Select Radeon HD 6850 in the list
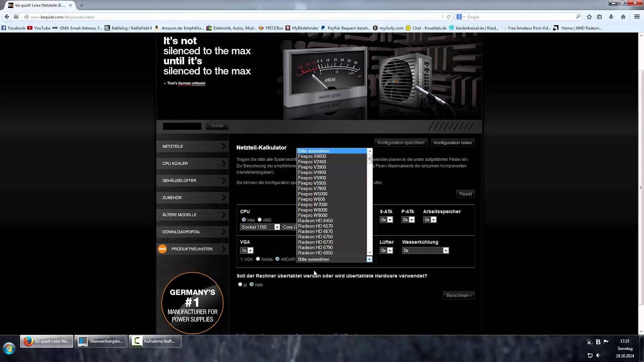 [332, 253]
